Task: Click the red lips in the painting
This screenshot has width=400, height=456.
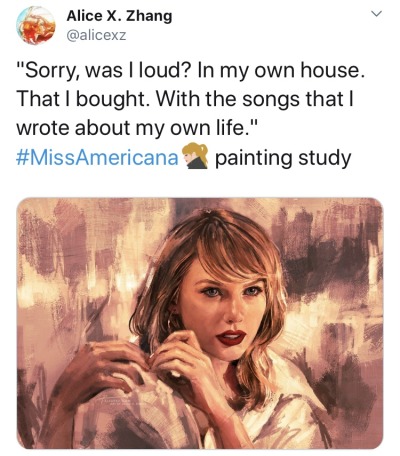Action: [231, 337]
